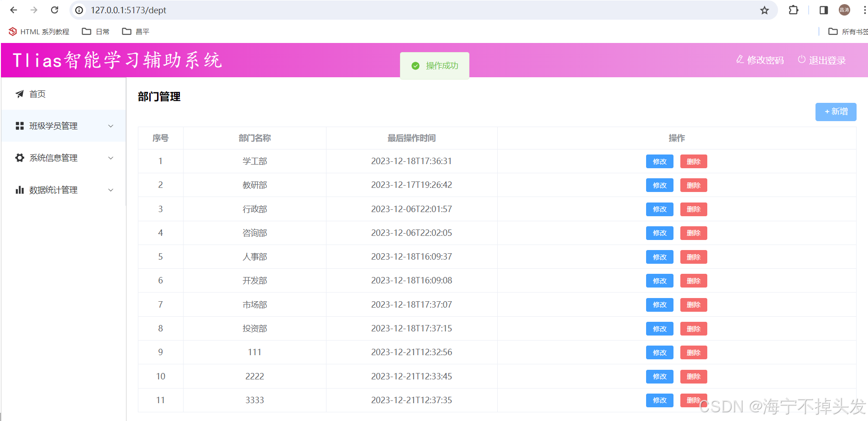This screenshot has width=868, height=421.
Task: Click 修改 for 教研部 row
Action: pyautogui.click(x=659, y=185)
